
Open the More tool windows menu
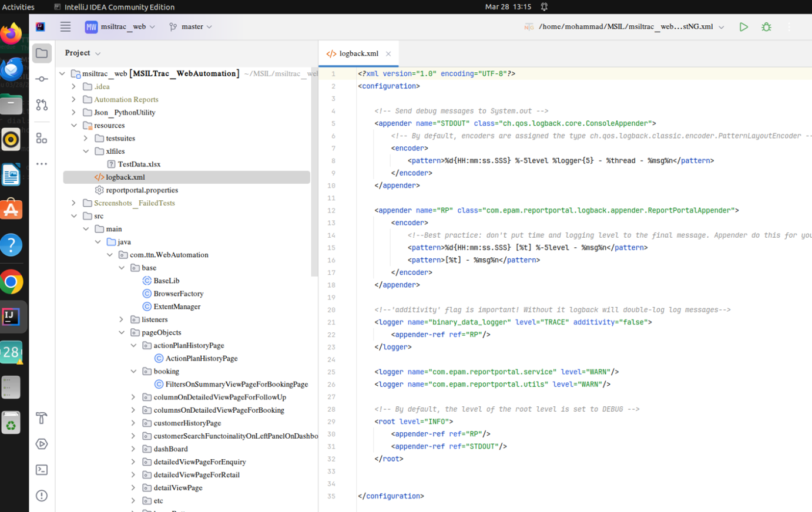[x=42, y=163]
